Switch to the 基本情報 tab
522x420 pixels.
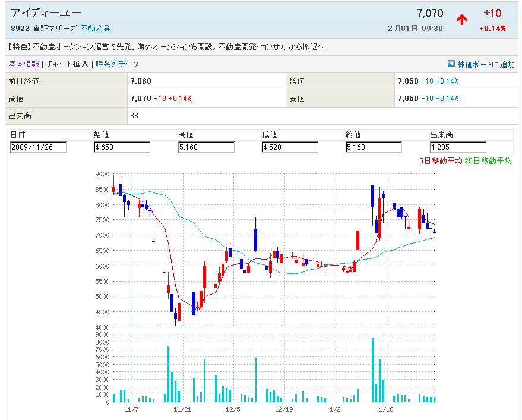[24, 64]
